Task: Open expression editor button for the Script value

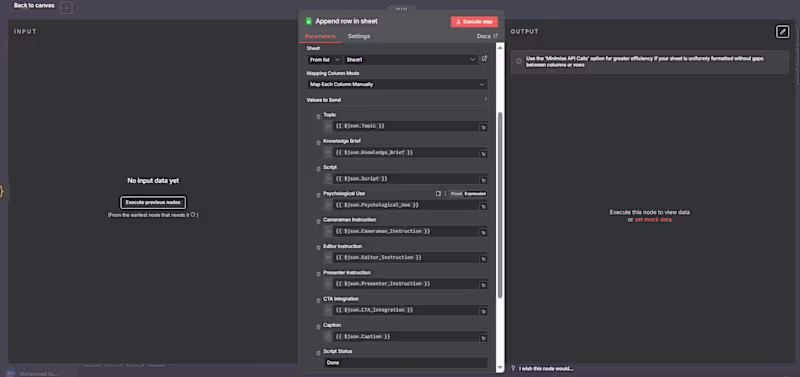Action: 483,180
